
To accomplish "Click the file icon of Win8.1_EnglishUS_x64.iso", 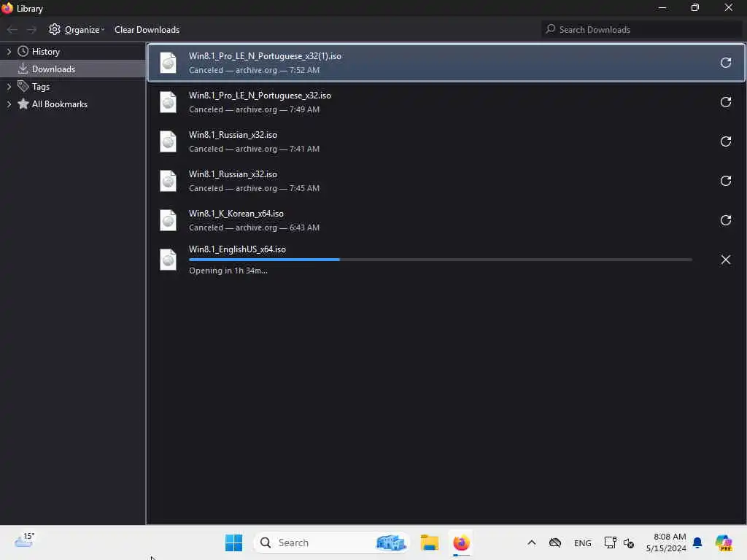I will 168,260.
